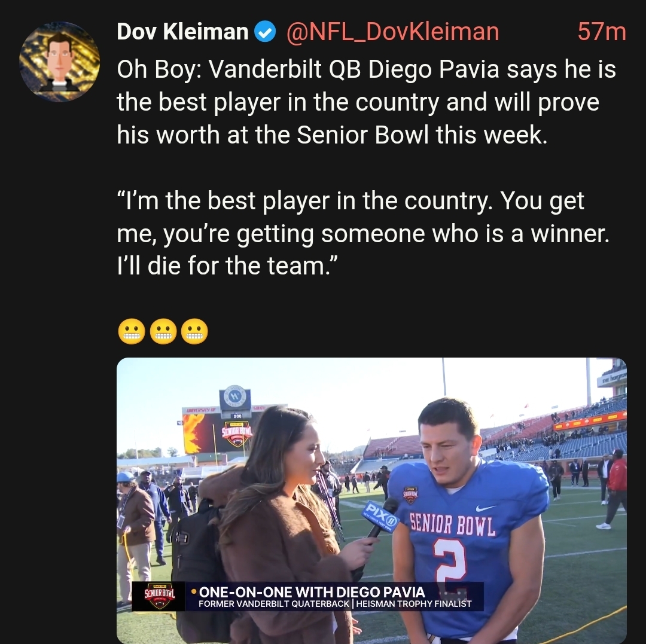Click the "ONE-ON-ONE WITH DIEGO PAVIA" caption
Screen dimensions: 646x644
312,592
